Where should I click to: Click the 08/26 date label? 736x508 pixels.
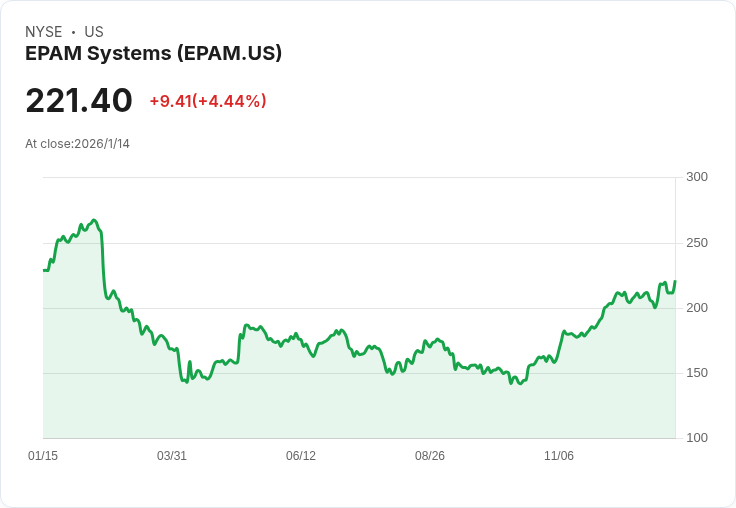coord(429,456)
